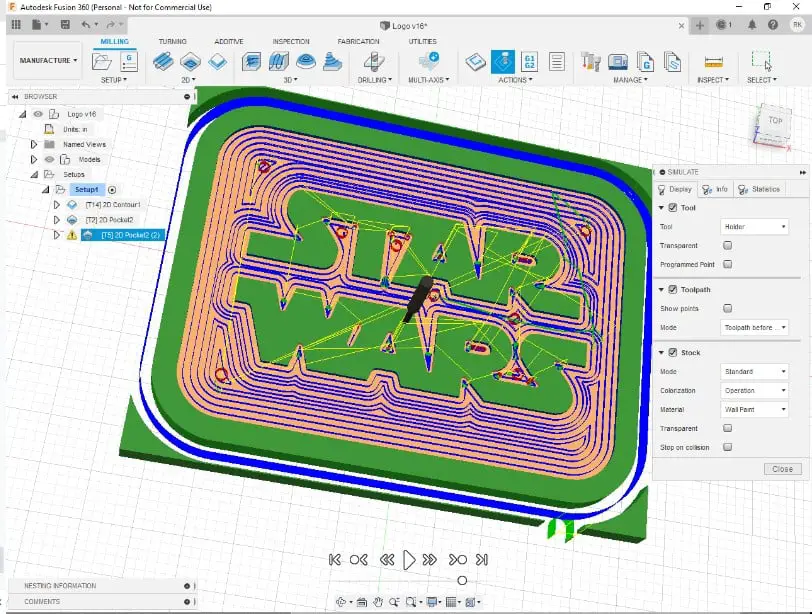Open the Stock Mode Standard dropdown
Viewport: 812px width, 614px height.
[x=754, y=371]
